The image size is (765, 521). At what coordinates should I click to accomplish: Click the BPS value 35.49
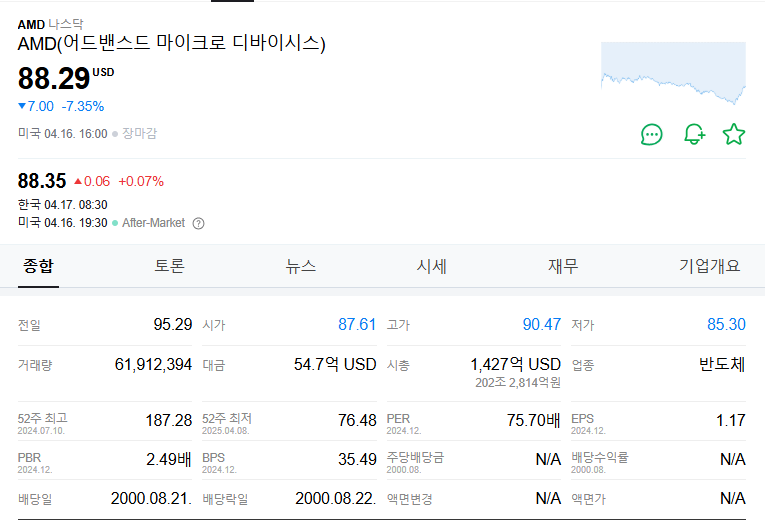pyautogui.click(x=357, y=459)
